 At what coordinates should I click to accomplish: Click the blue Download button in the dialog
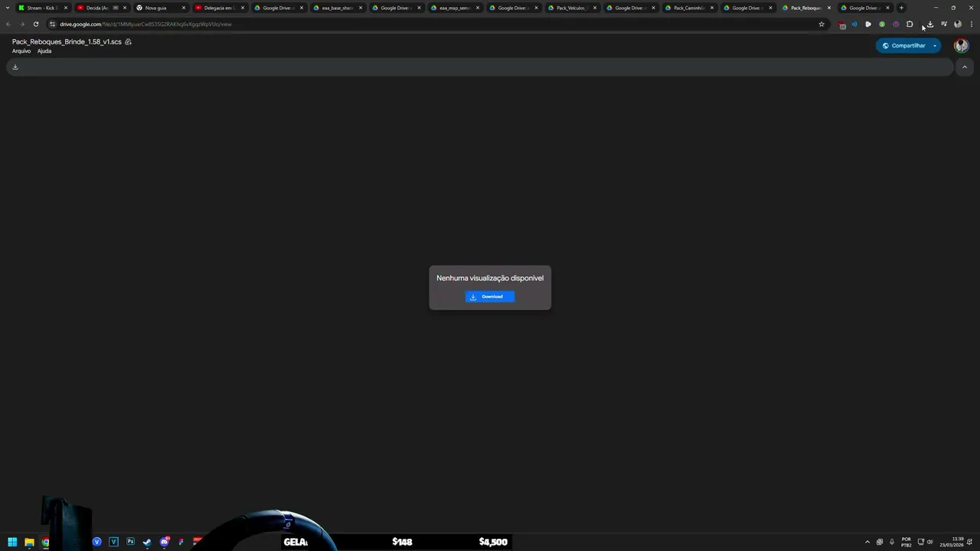point(490,297)
